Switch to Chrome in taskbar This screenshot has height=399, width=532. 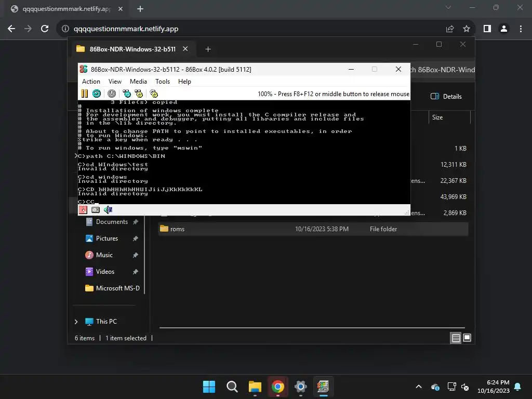(277, 387)
